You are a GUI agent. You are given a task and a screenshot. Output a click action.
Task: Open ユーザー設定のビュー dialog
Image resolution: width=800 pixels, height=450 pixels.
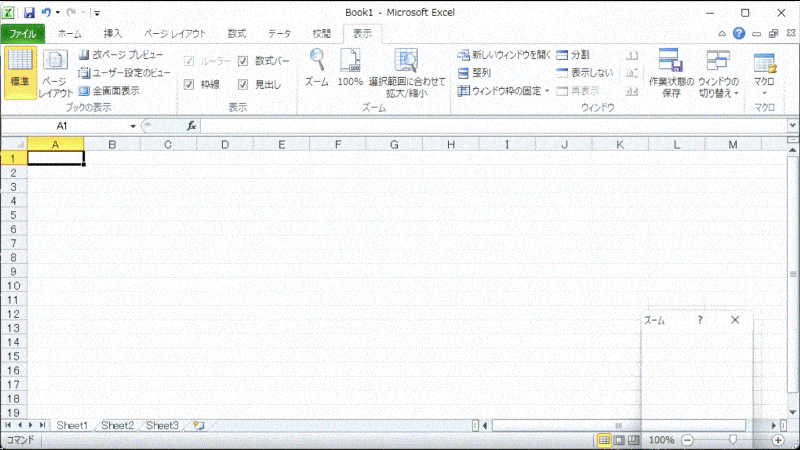coord(124,73)
